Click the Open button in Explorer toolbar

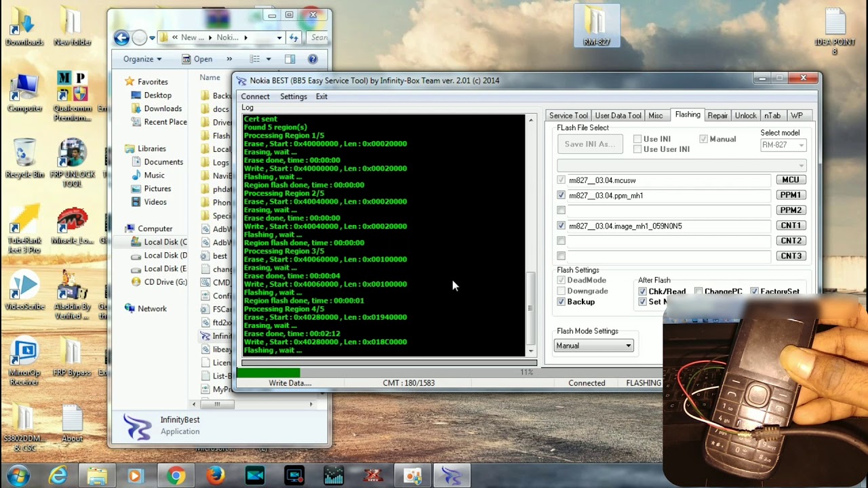point(197,59)
